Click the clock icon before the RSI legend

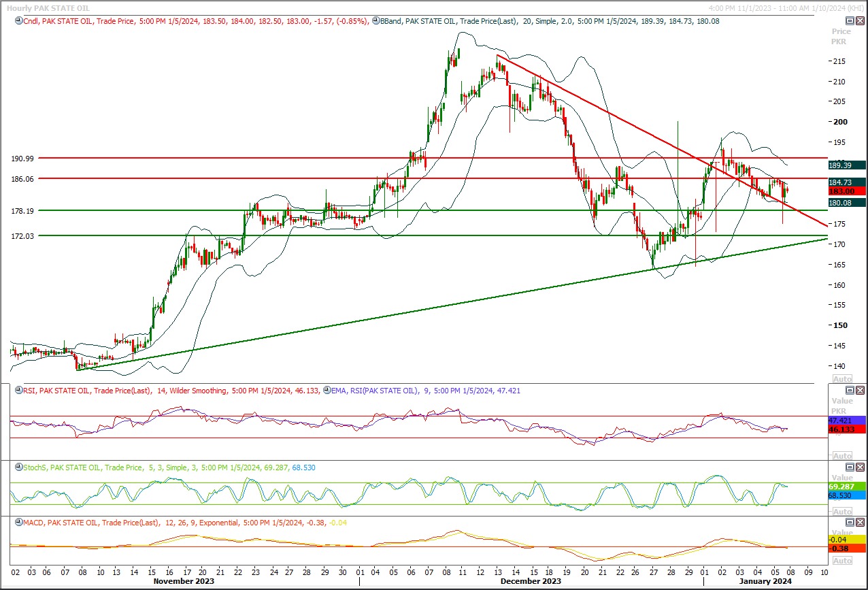click(x=17, y=391)
